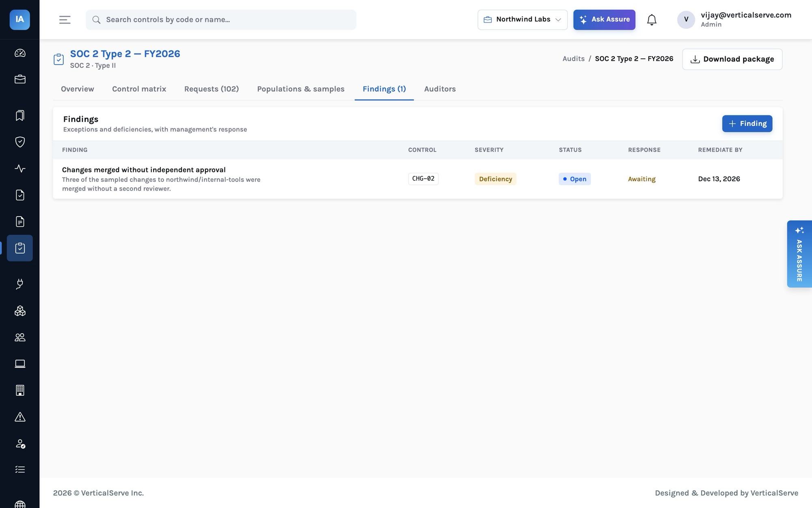This screenshot has width=812, height=508.
Task: Open the Populations & samples tab
Action: pyautogui.click(x=301, y=89)
